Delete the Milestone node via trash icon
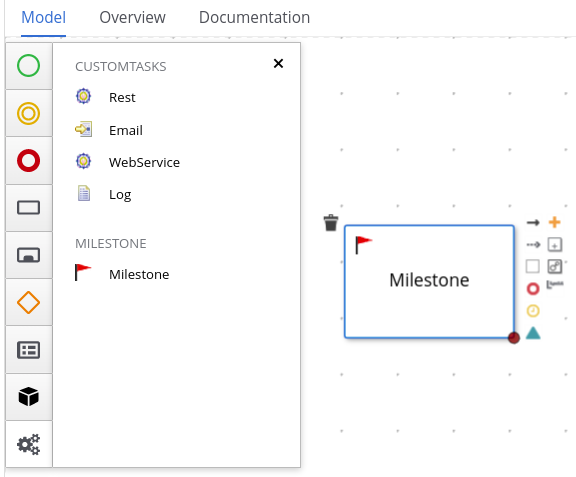 click(331, 223)
